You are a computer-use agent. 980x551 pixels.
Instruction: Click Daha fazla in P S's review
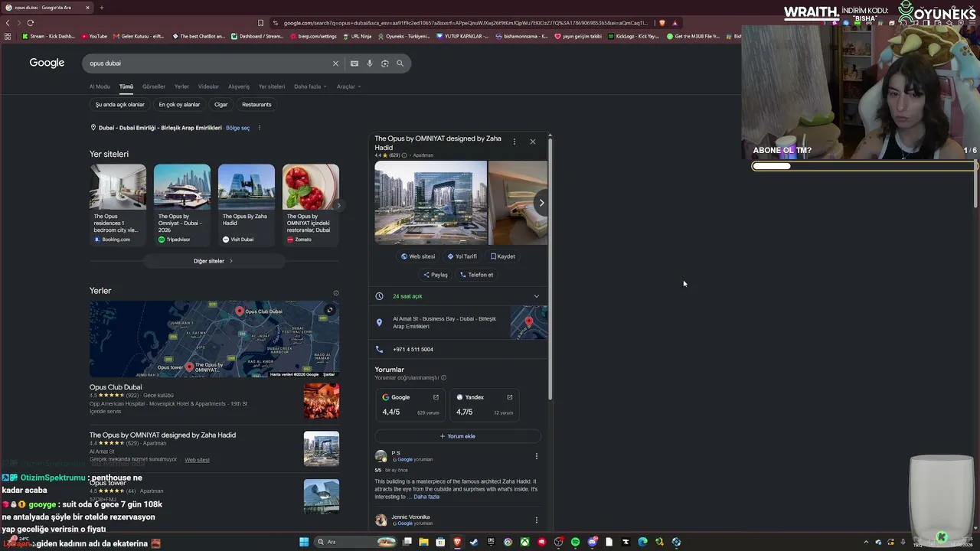pyautogui.click(x=426, y=497)
